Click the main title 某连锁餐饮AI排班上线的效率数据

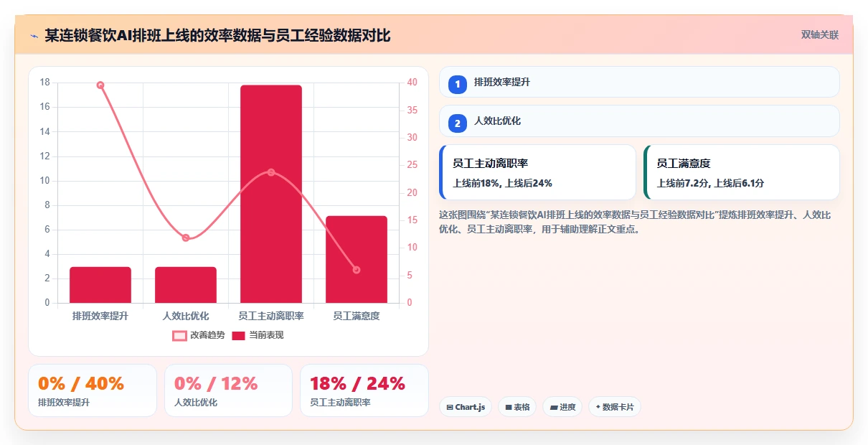(217, 35)
